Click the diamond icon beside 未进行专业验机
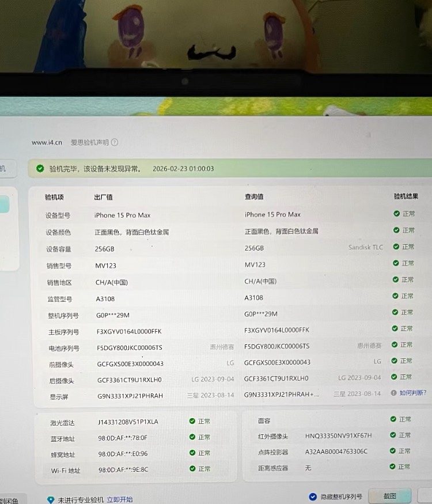Screen dimensions: 432x504 (51, 500)
